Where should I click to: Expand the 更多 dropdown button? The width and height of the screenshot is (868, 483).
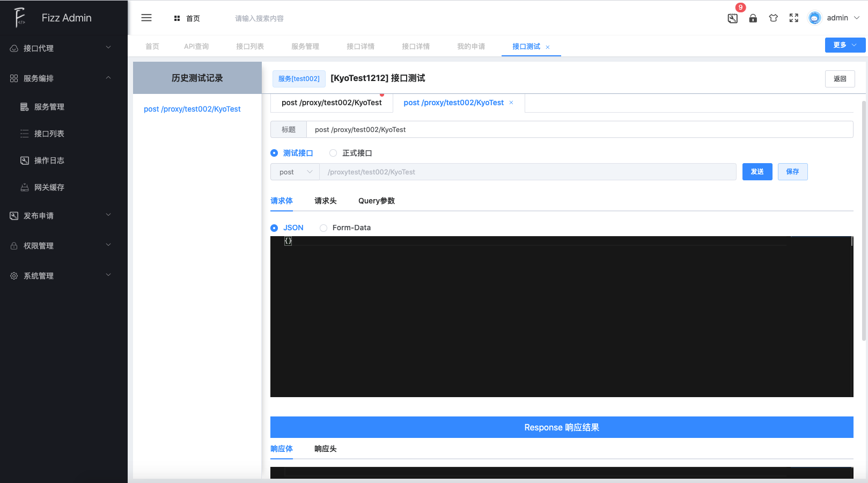pyautogui.click(x=845, y=45)
